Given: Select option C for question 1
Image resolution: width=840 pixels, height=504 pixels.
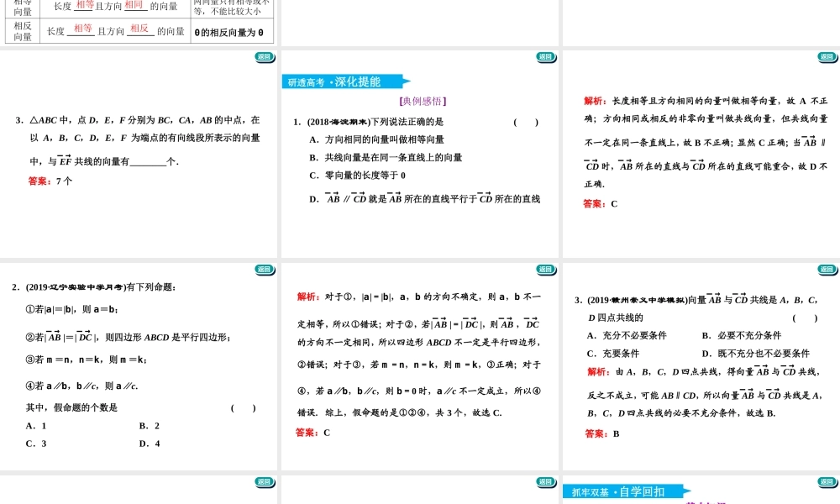Looking at the screenshot, I should [353, 172].
